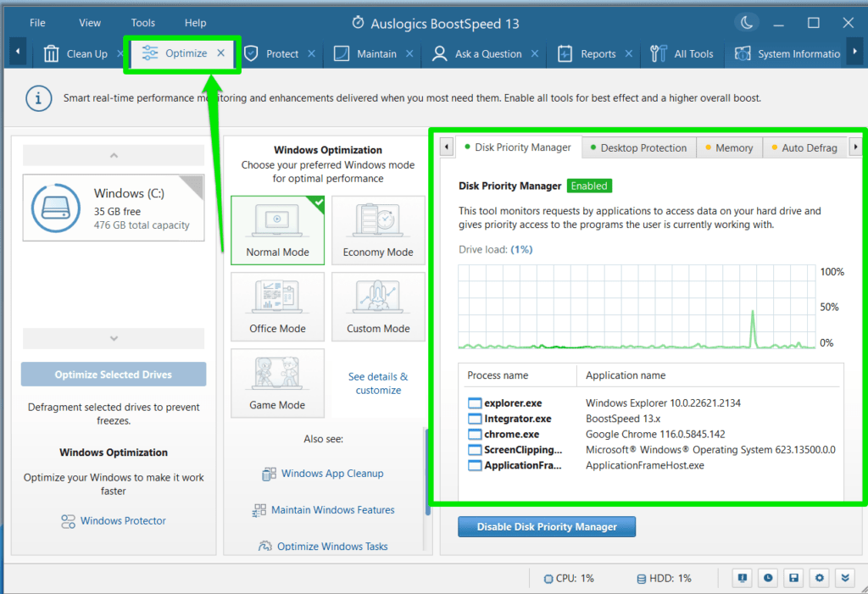Click the save disk icon in status bar
868x594 pixels.
coord(793,578)
